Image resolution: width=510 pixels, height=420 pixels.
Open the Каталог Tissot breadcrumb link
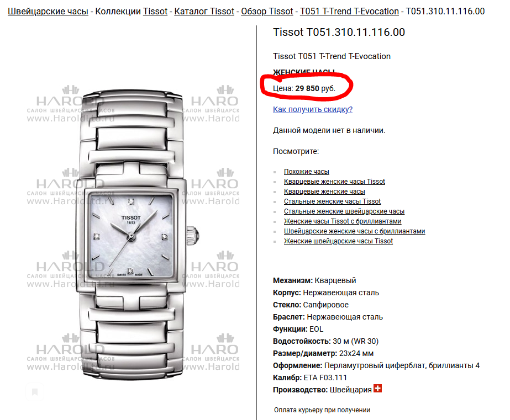[204, 12]
